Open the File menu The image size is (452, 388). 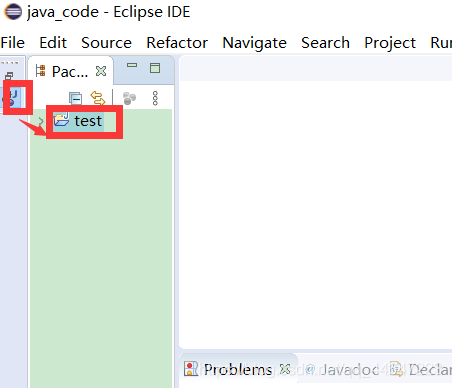coord(13,43)
